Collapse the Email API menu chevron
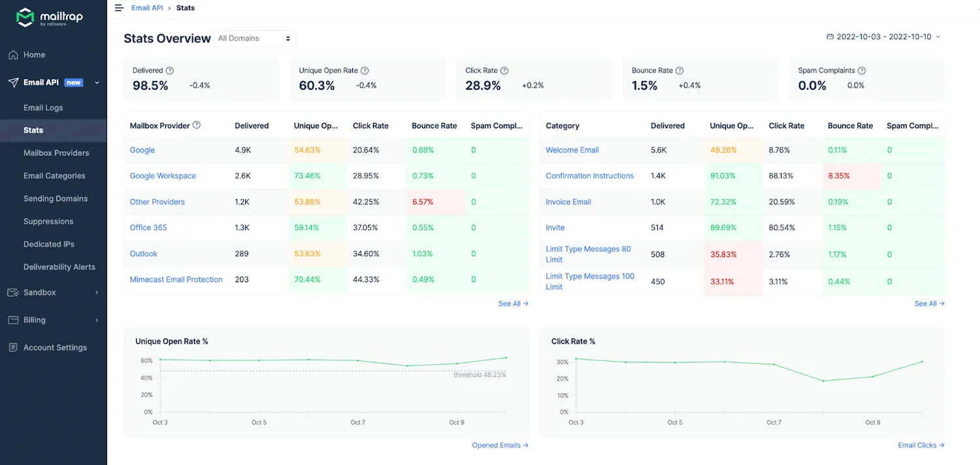The image size is (980, 465). [97, 82]
